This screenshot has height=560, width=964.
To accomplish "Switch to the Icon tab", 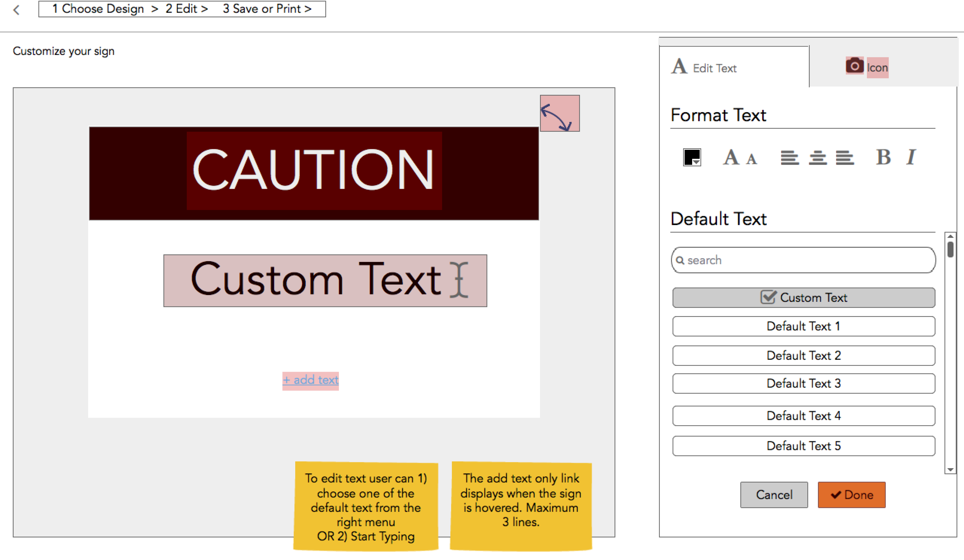I will tap(867, 67).
